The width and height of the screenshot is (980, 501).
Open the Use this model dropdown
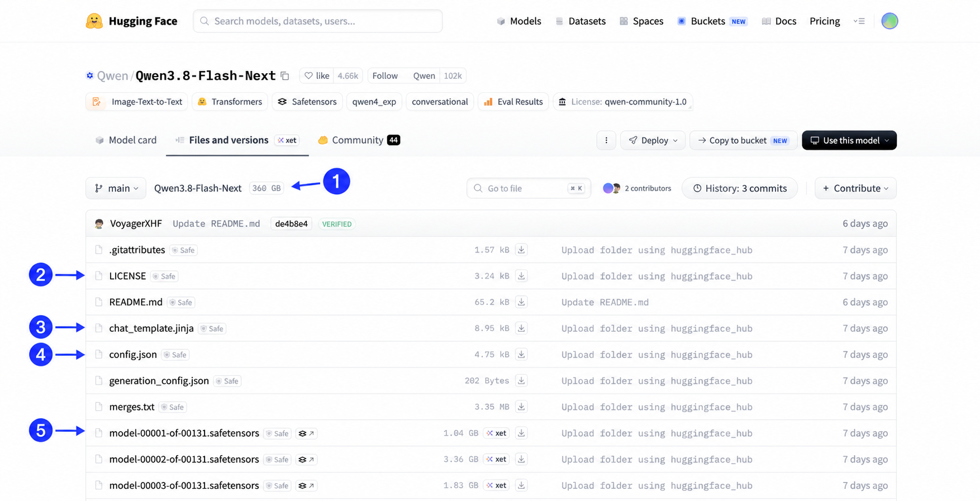[x=849, y=140]
